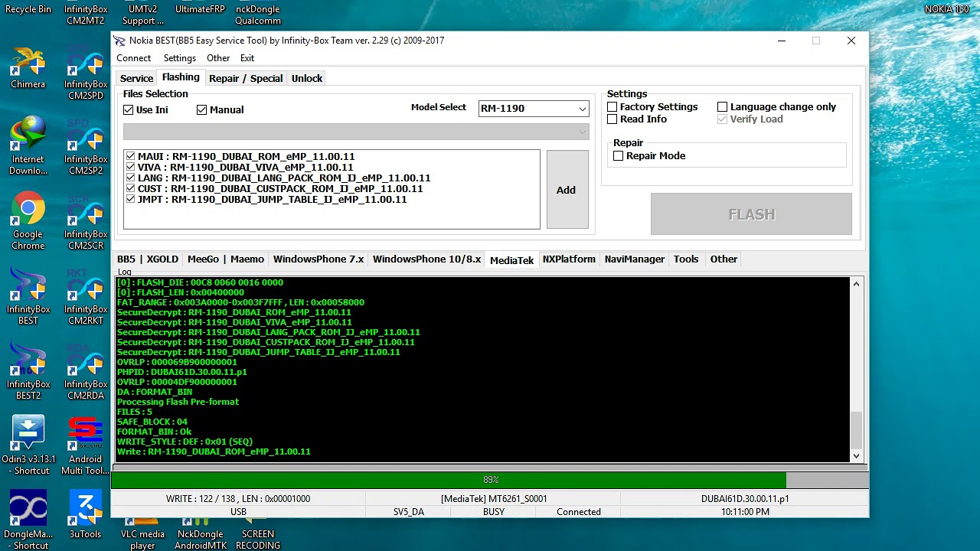Open the Connect menu
Viewport: 980px width, 551px height.
[134, 58]
